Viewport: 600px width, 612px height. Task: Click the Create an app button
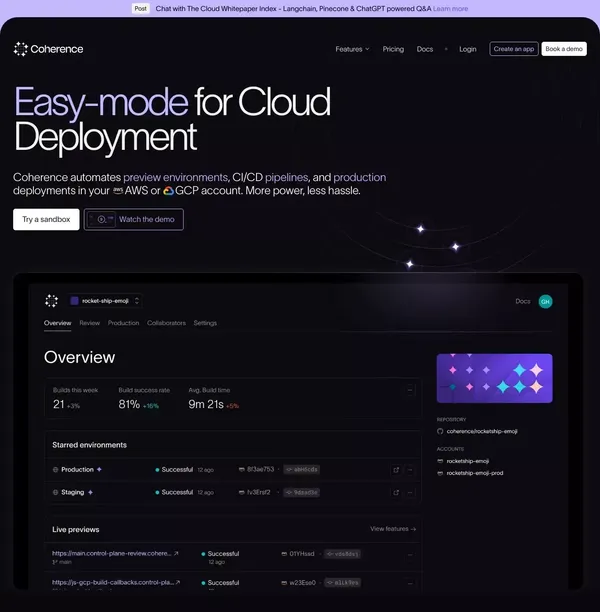point(514,49)
